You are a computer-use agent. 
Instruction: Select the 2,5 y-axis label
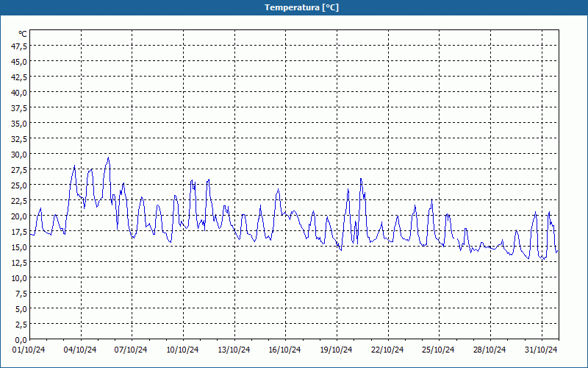coord(21,325)
